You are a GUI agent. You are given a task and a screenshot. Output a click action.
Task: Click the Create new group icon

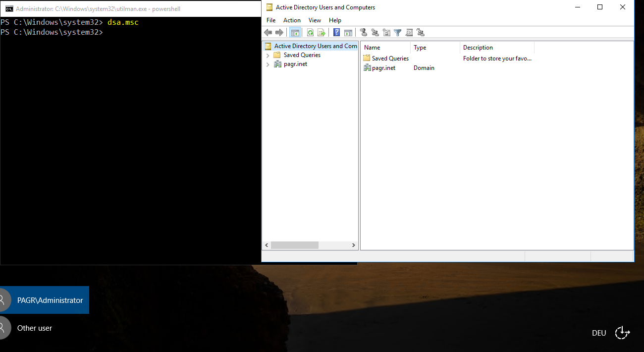click(x=375, y=33)
